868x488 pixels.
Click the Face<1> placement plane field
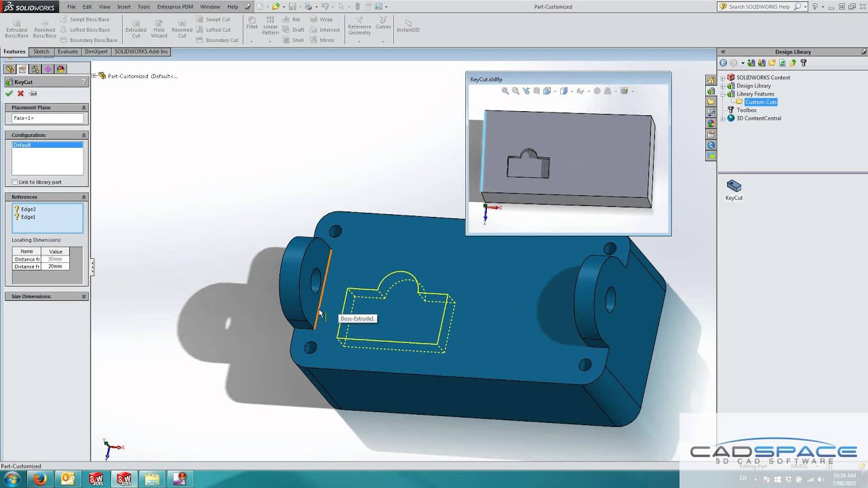47,119
